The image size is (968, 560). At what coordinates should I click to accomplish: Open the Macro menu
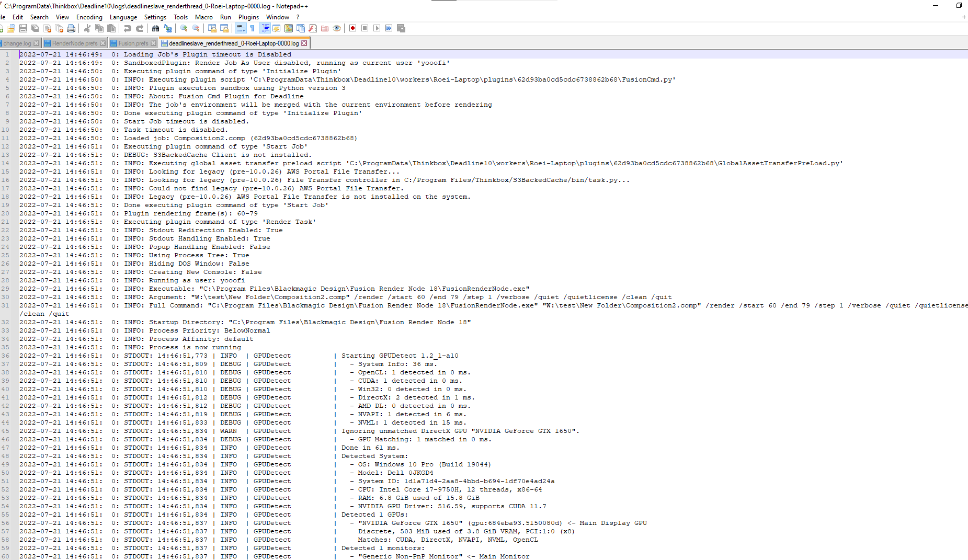coord(204,17)
